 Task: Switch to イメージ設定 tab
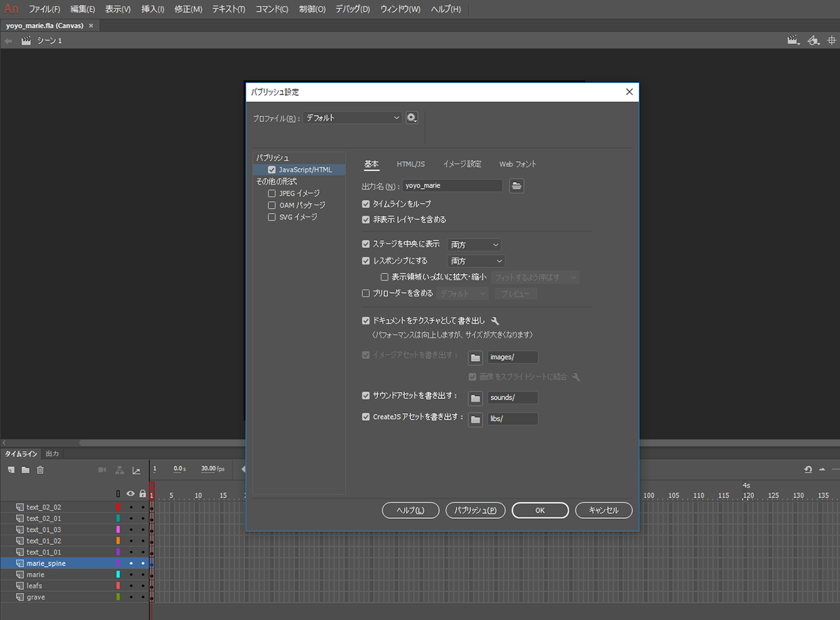point(462,164)
